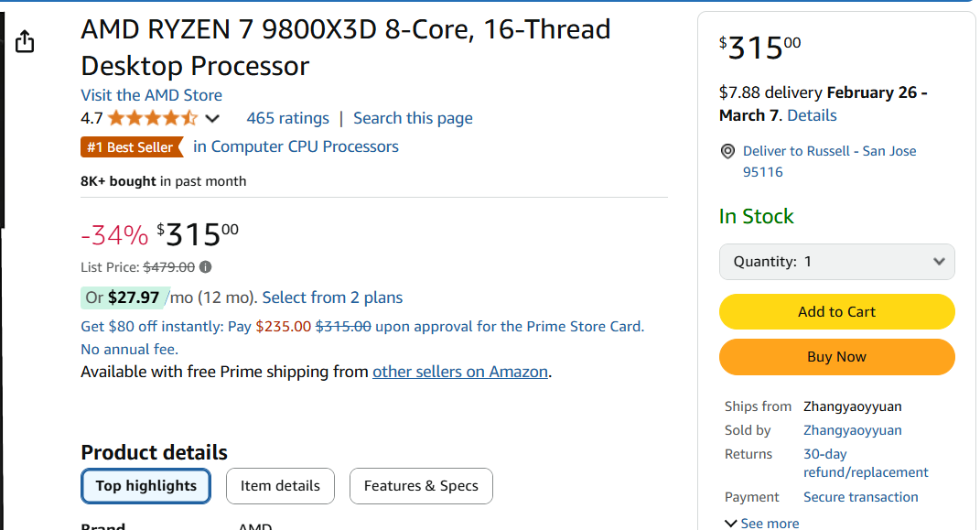The height and width of the screenshot is (530, 980).
Task: Open the Quantity dropdown
Action: pyautogui.click(x=836, y=262)
